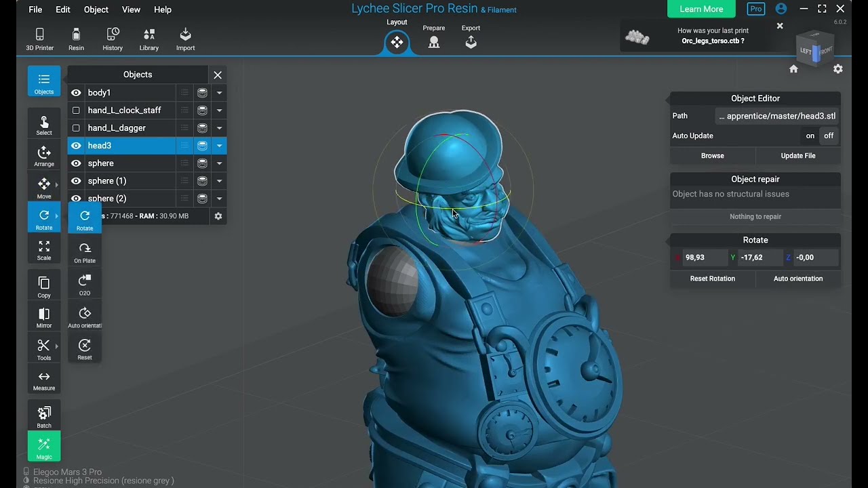Import a new model file
Screen dimensions: 868x488
coord(185,39)
